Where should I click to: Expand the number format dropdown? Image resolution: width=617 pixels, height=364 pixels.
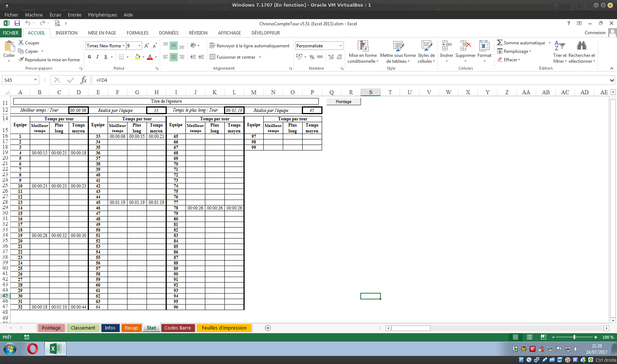[x=340, y=46]
